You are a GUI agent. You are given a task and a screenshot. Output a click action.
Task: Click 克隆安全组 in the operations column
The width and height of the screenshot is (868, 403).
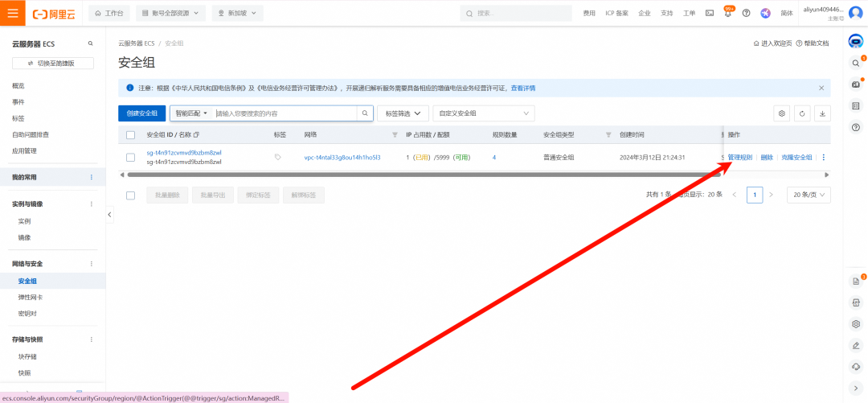tap(796, 158)
